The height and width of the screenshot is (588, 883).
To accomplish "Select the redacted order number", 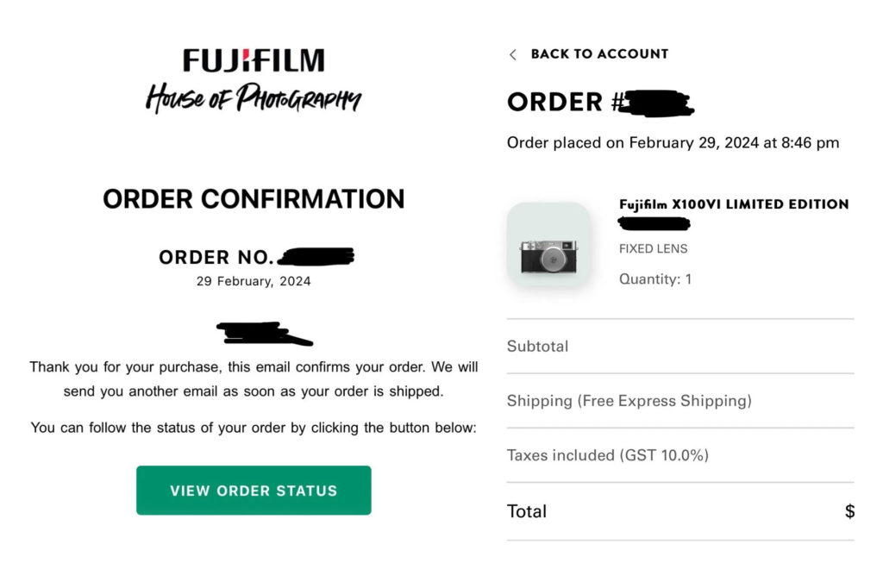I will [x=315, y=256].
